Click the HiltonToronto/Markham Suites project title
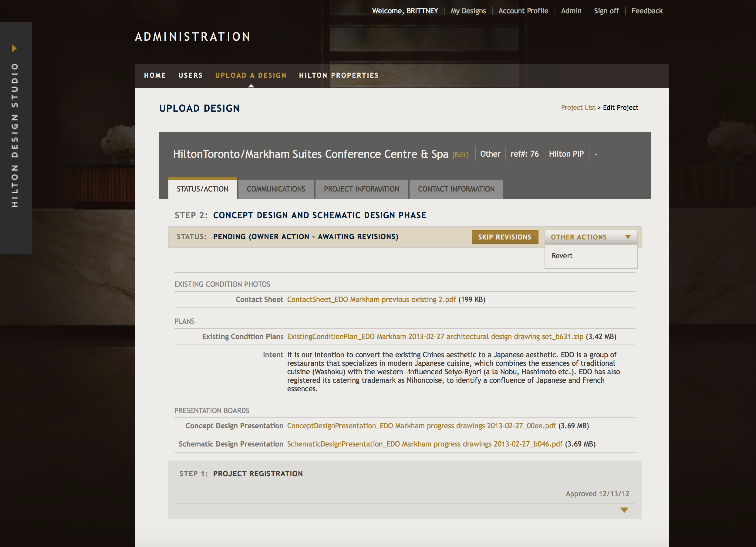Viewport: 756px width, 547px height. (311, 154)
